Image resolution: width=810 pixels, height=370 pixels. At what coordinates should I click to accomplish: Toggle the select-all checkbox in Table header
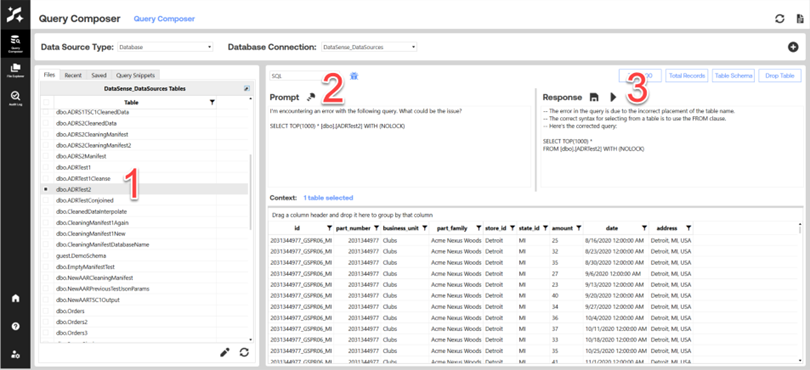point(46,102)
